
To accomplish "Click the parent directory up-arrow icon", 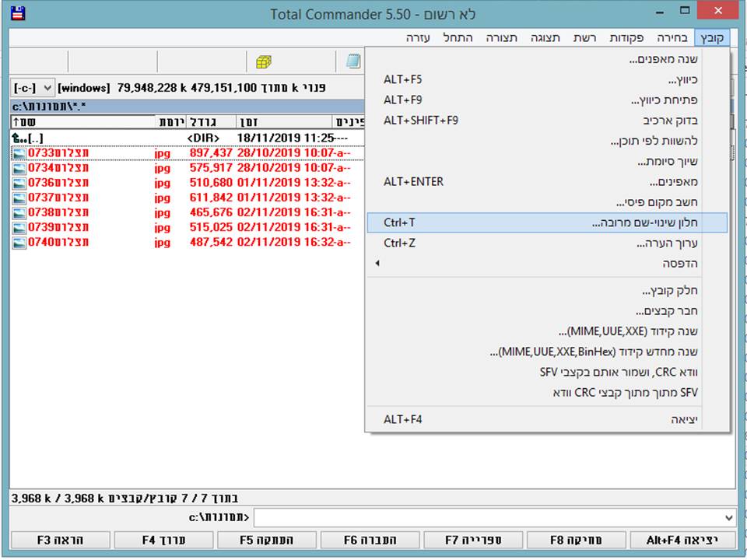I will pyautogui.click(x=19, y=138).
